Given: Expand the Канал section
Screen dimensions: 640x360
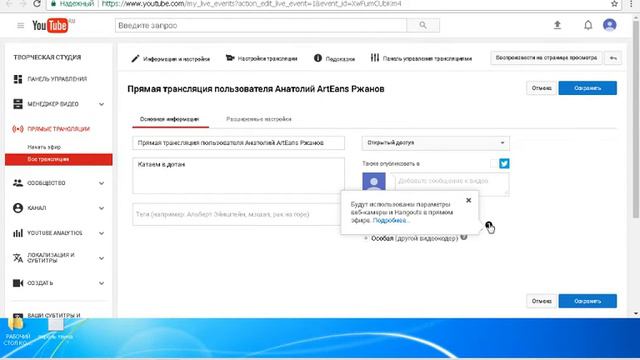Looking at the screenshot, I should pyautogui.click(x=101, y=208).
